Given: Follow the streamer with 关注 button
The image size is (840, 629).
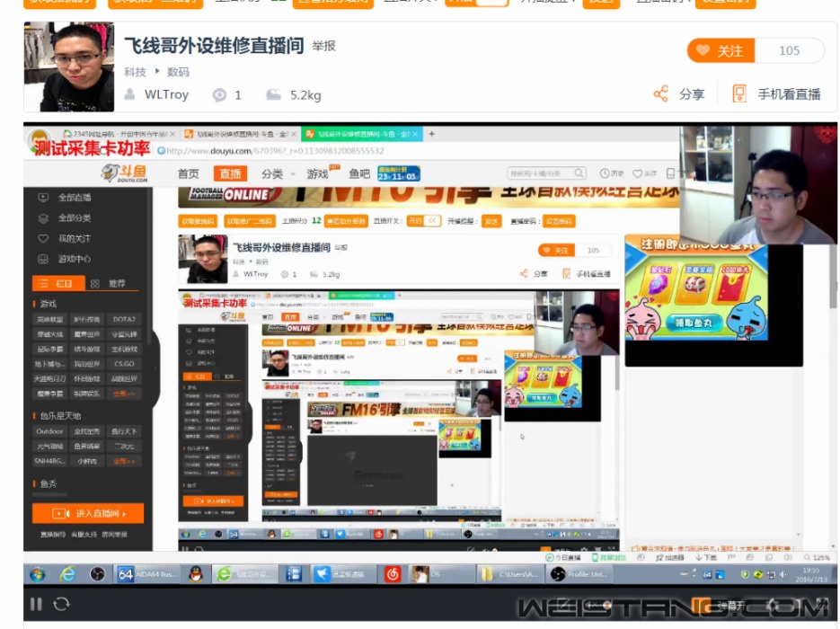Looking at the screenshot, I should pyautogui.click(x=721, y=51).
